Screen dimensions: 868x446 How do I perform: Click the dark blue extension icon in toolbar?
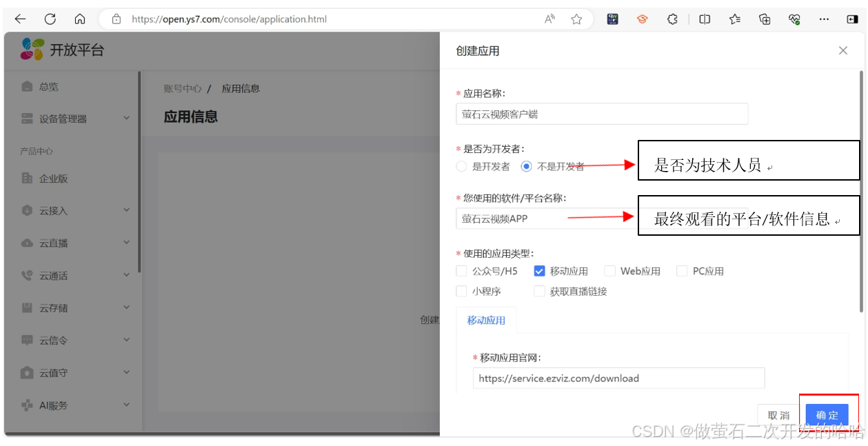point(613,19)
